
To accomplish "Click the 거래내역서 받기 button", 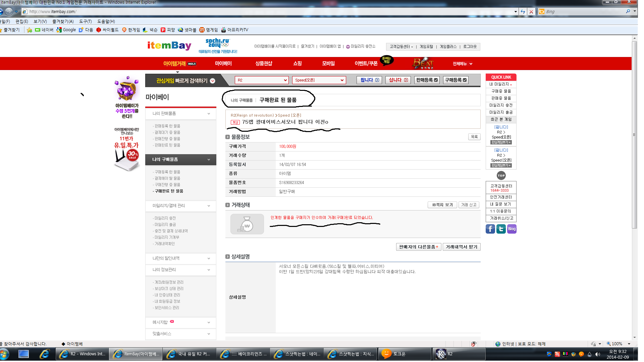I will pos(461,247).
